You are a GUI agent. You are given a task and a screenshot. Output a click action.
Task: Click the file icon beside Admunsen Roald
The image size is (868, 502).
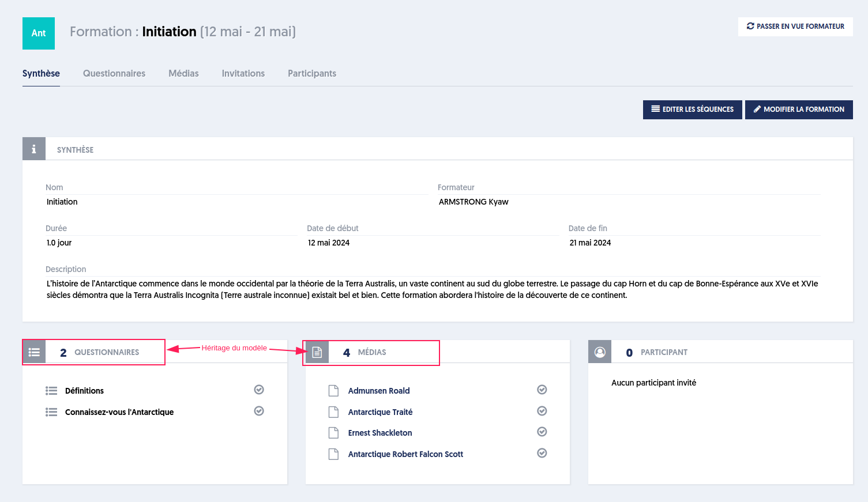pos(333,391)
